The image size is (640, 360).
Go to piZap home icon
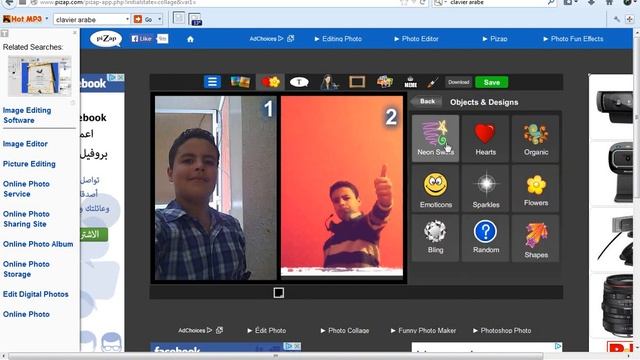click(190, 39)
